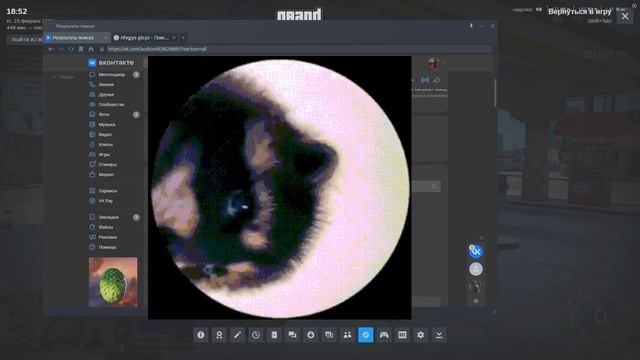Image resolution: width=640 pixels, height=360 pixels.
Task: Open the info icon in overlay toolbar
Action: point(201,335)
